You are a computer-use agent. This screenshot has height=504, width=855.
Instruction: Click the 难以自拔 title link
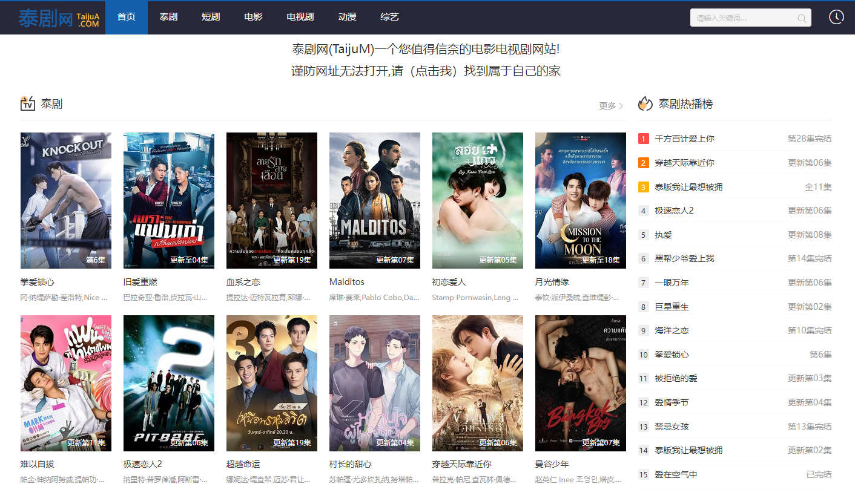[38, 464]
